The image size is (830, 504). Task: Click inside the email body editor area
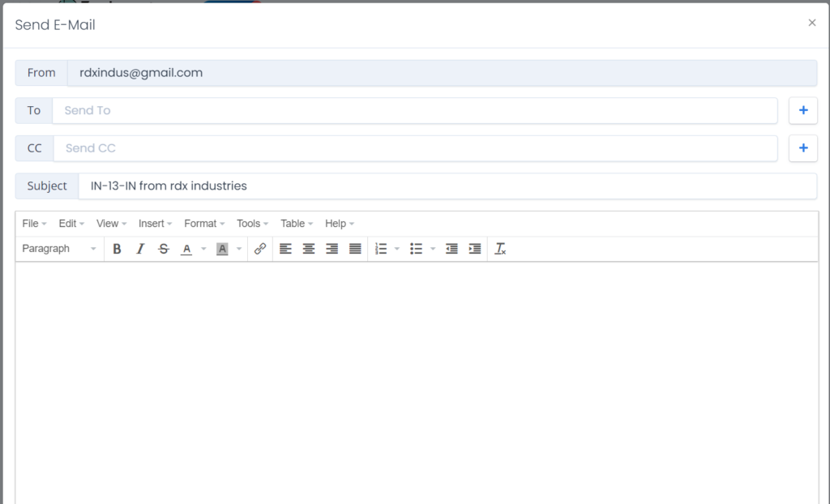coord(417,383)
